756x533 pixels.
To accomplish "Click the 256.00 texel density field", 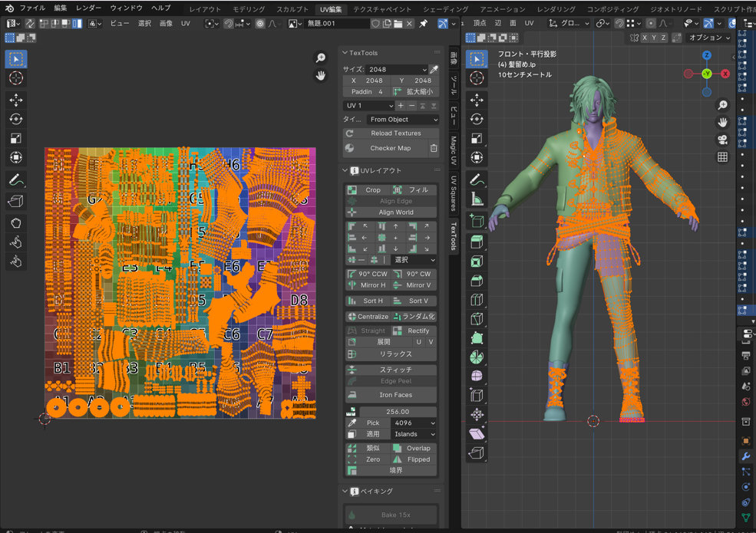I will click(396, 412).
